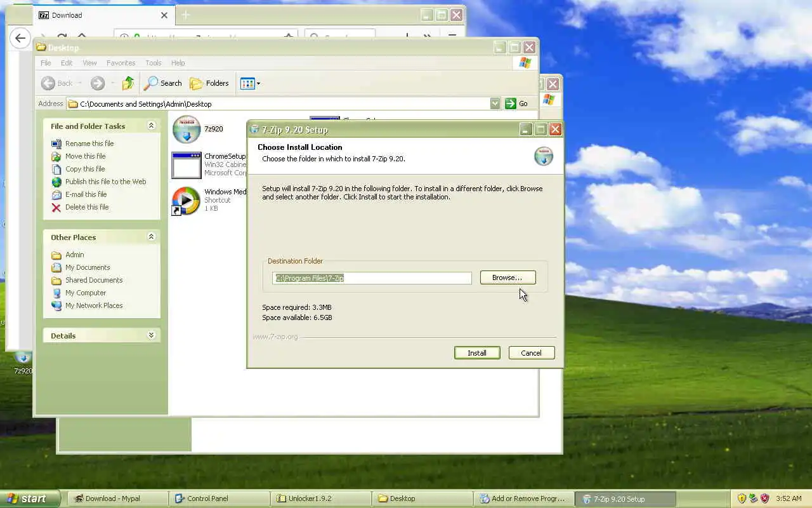Click Search in Explorer toolbar
Viewport: 812px width, 508px height.
tap(163, 83)
